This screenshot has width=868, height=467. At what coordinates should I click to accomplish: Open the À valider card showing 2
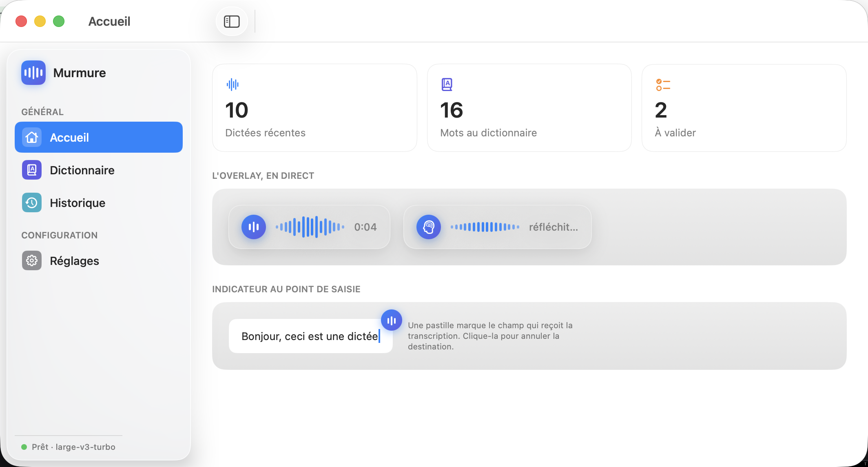click(x=744, y=108)
